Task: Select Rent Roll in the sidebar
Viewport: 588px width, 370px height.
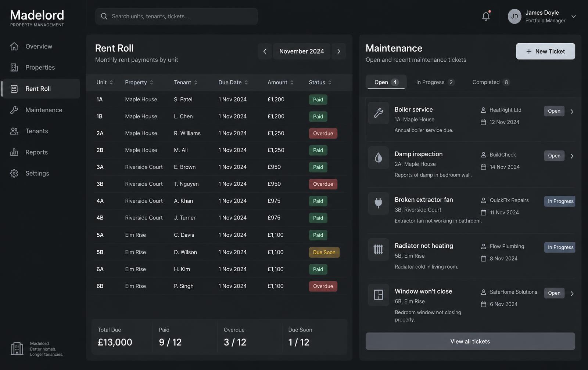Action: point(41,89)
